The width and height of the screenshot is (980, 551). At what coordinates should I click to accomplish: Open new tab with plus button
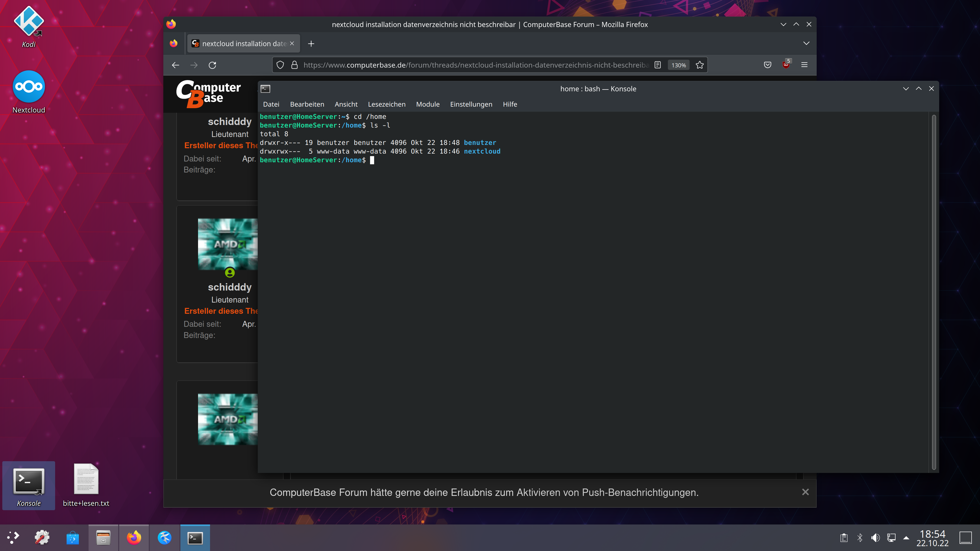point(311,44)
